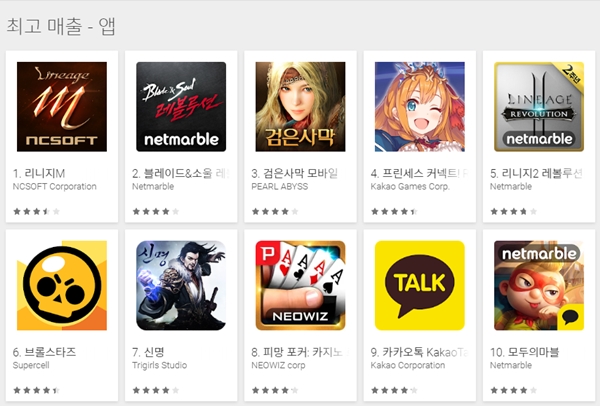Click the "최고 매출 - 앱" section heading
This screenshot has width=600, height=406.
61,26
